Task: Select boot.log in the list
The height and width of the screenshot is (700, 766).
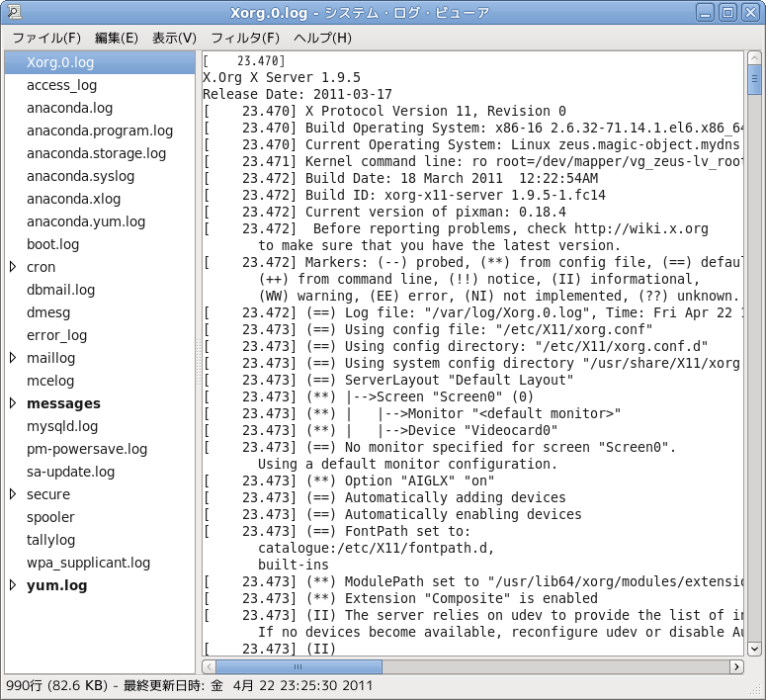Action: pyautogui.click(x=100, y=244)
